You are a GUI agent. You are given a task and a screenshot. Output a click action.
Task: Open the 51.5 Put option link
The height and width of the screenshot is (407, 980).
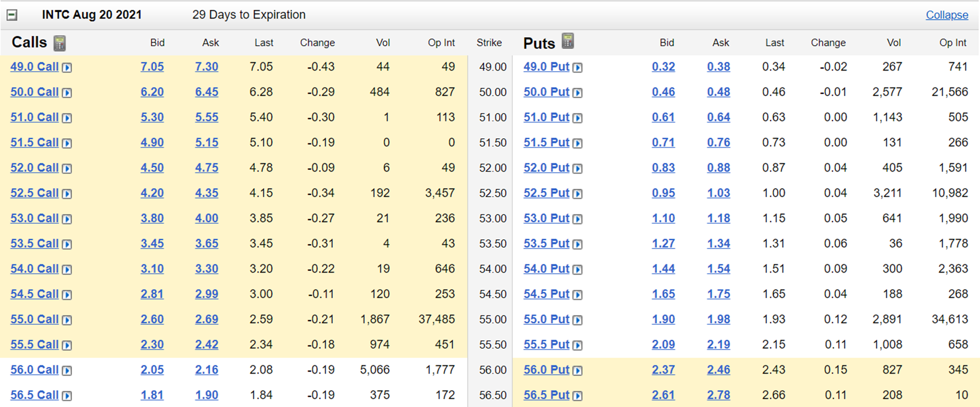click(x=546, y=142)
